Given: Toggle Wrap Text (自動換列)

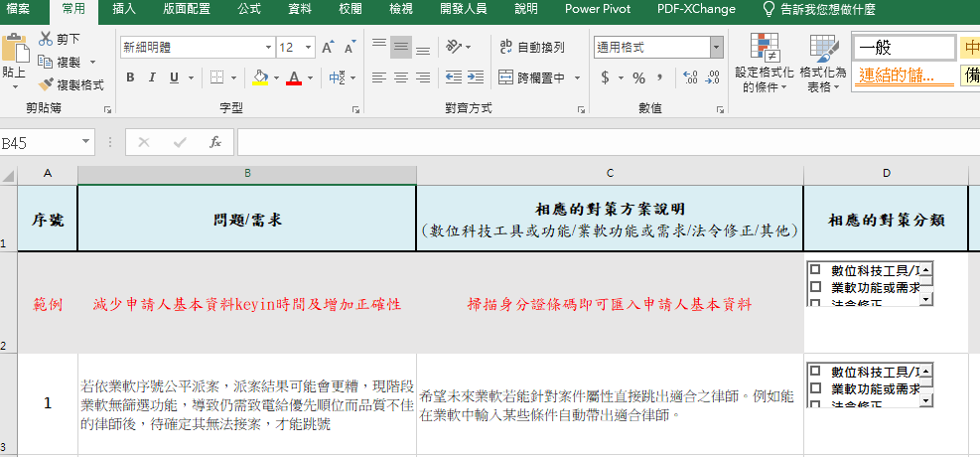Looking at the screenshot, I should [x=532, y=47].
